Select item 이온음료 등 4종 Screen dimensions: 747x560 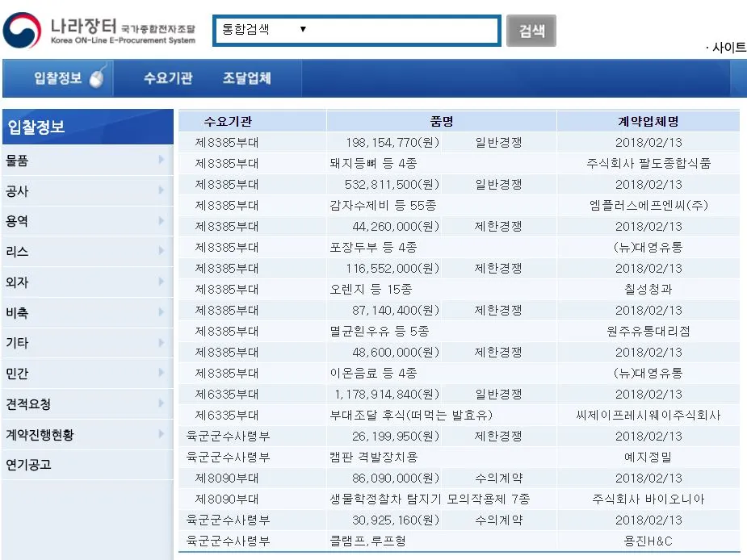[373, 373]
